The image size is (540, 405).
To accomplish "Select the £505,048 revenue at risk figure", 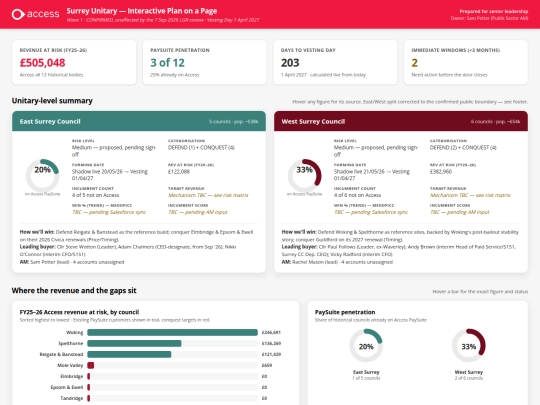I will [42, 63].
